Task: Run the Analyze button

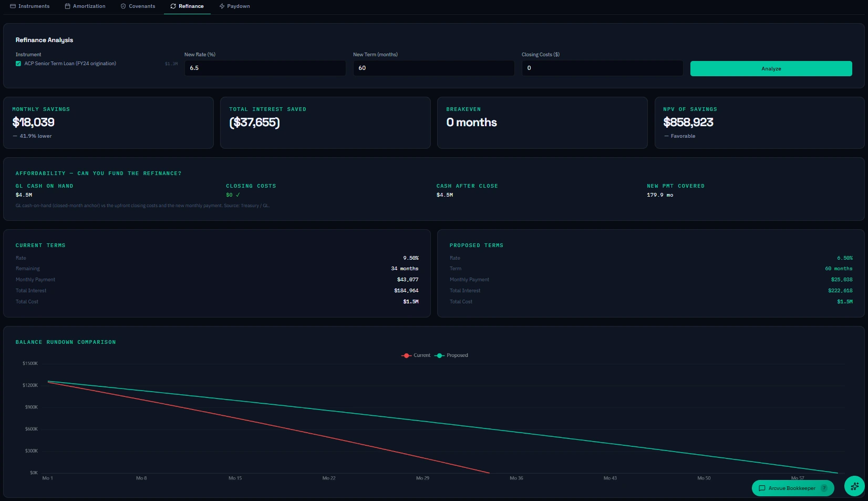Action: (x=771, y=69)
